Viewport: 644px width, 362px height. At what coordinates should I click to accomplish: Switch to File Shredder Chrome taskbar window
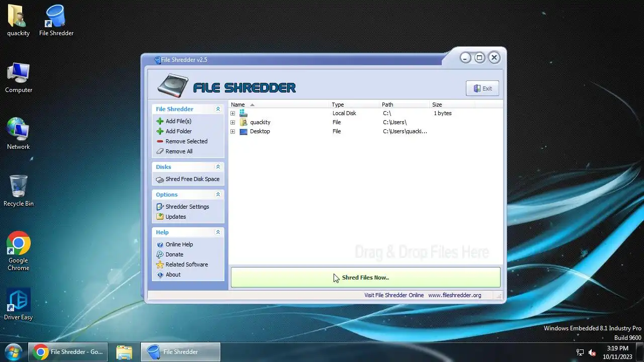click(68, 352)
